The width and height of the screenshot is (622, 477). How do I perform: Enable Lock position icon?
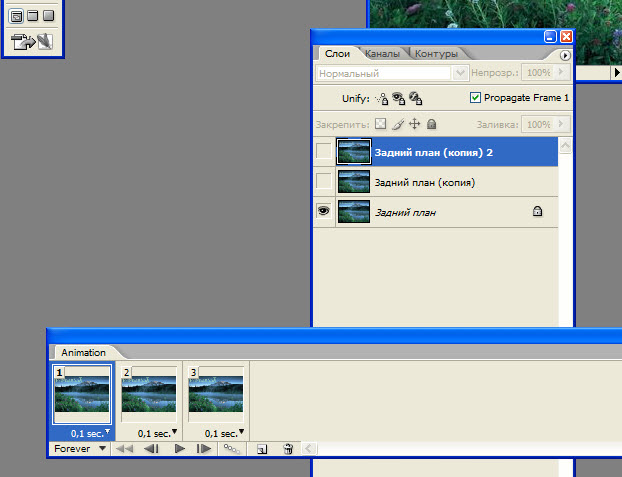[415, 124]
